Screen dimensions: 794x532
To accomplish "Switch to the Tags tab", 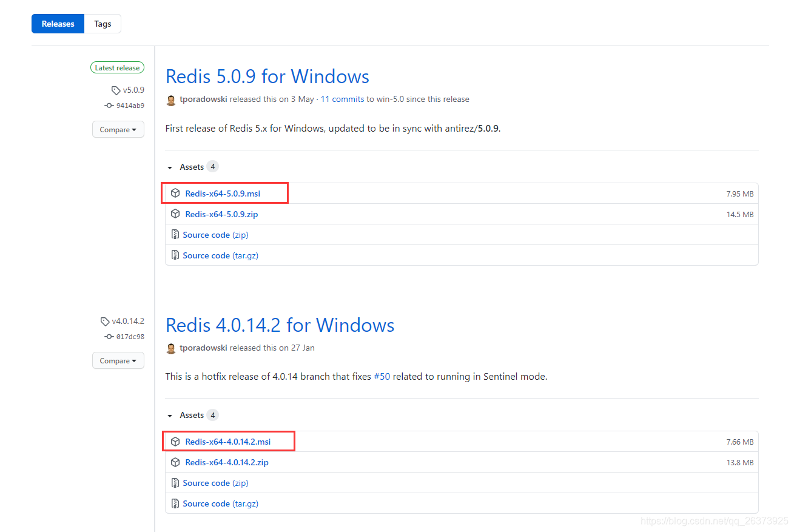I will point(103,24).
